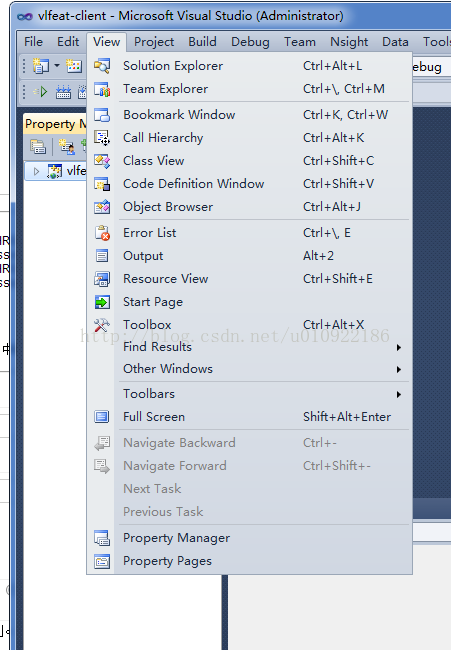
Task: Choose Team Explorer from View menu
Action: (250, 89)
